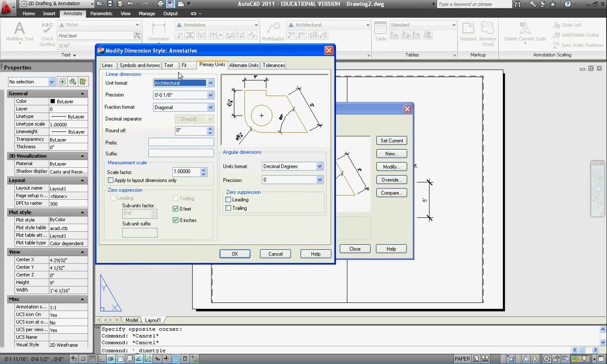Click the Help question mark icon in title bar
Screen dimensions: 607x364
click(x=568, y=4)
